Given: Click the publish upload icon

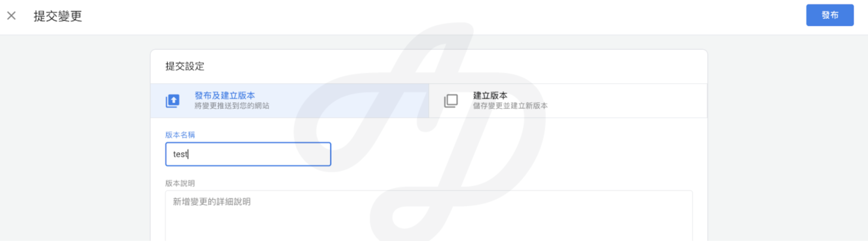Looking at the screenshot, I should tap(173, 101).
